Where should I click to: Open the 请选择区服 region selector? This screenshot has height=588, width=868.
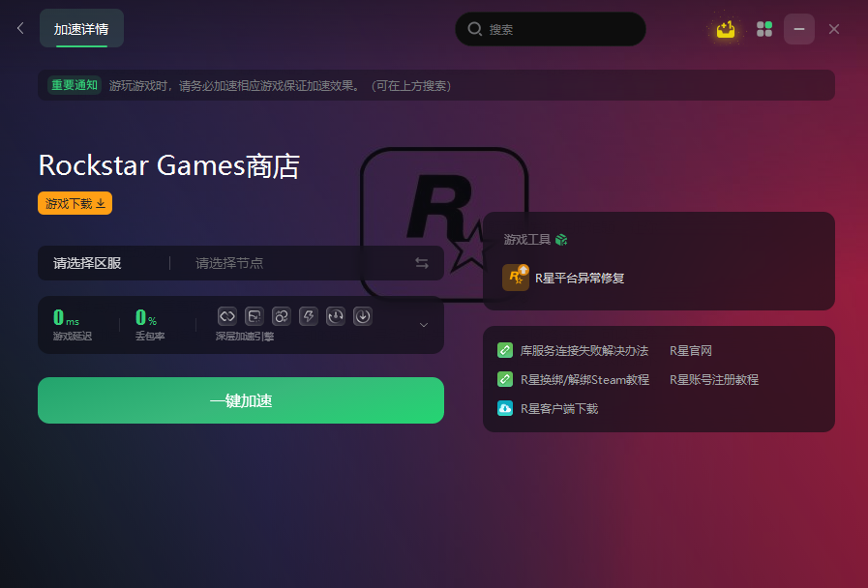[87, 263]
